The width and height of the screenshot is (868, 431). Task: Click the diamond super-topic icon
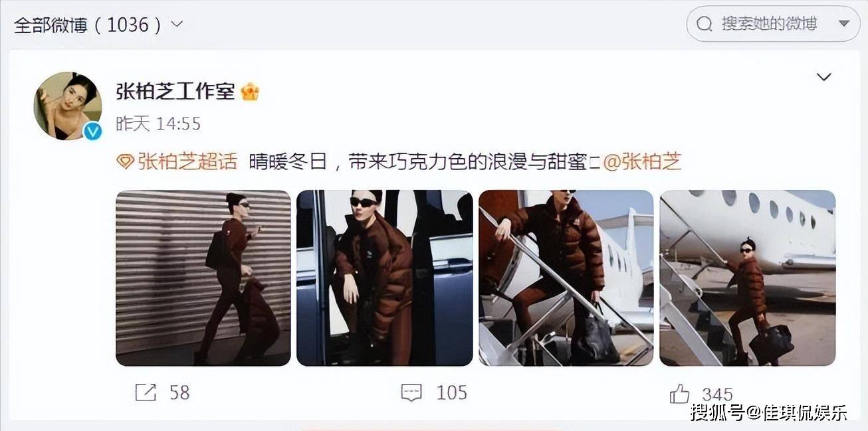[124, 162]
